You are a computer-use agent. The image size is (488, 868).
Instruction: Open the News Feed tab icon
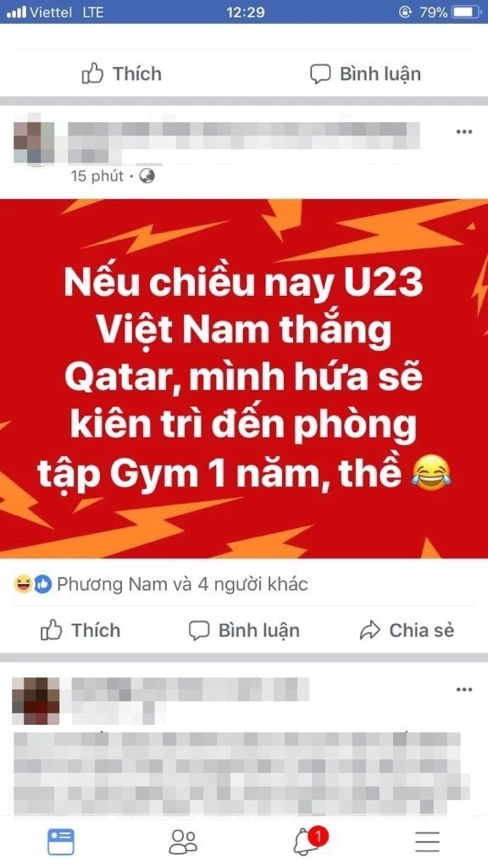(61, 842)
